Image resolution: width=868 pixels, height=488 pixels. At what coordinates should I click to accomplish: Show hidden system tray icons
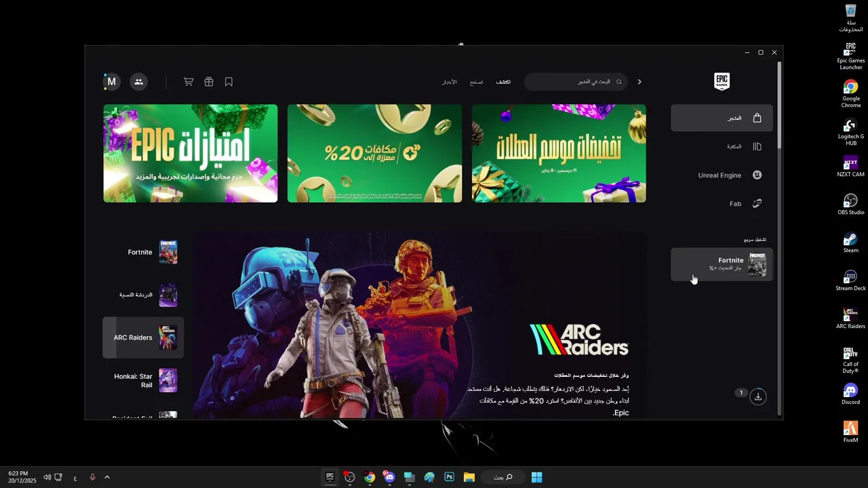click(107, 477)
